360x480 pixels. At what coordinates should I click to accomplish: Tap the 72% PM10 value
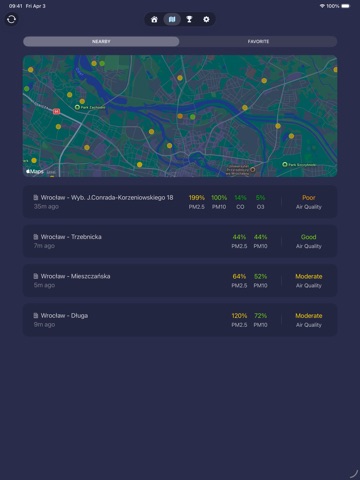pyautogui.click(x=260, y=316)
